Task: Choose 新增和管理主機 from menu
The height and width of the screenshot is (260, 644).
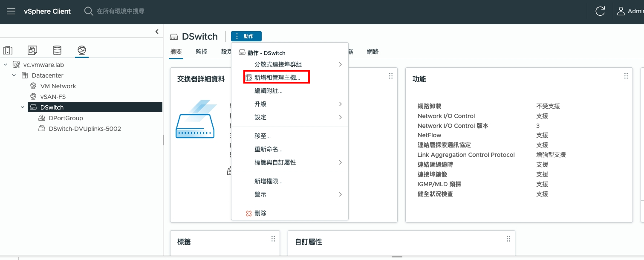Action: coord(277,78)
